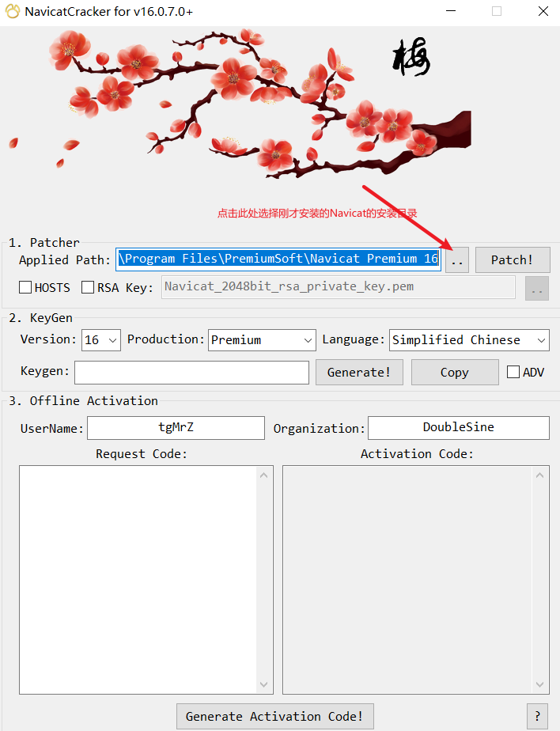Viewport: 560px width, 731px height.
Task: Enable the HOSTS checkbox
Action: click(x=25, y=287)
